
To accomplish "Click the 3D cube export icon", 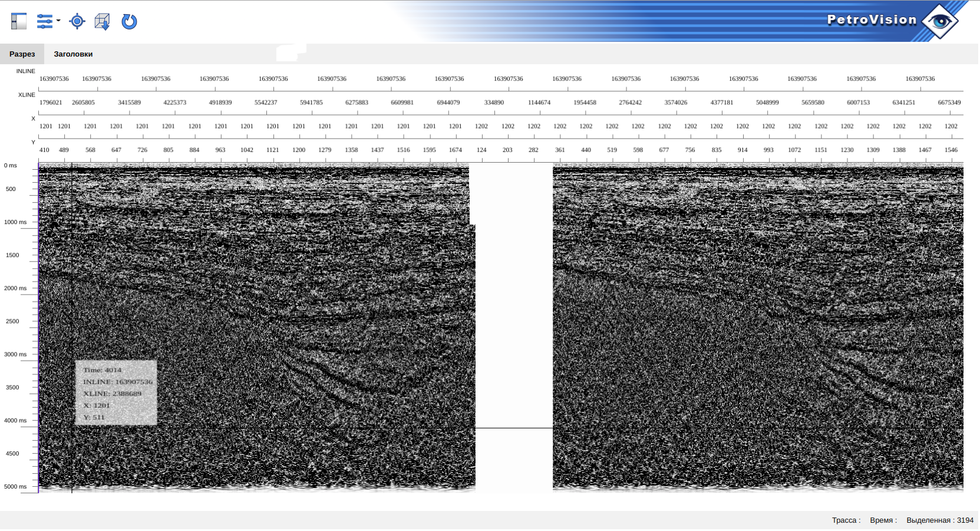I will click(x=102, y=22).
